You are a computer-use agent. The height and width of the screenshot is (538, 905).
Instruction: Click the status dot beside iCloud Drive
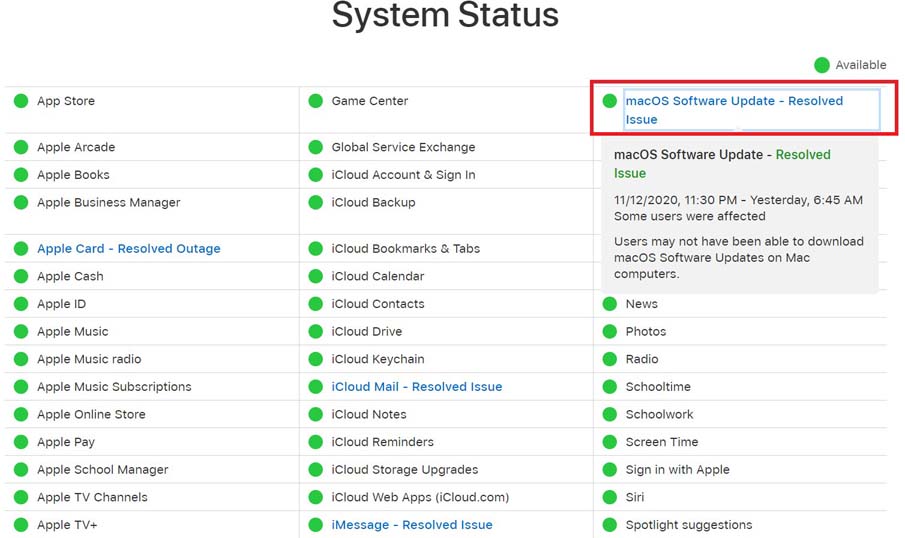tap(316, 332)
